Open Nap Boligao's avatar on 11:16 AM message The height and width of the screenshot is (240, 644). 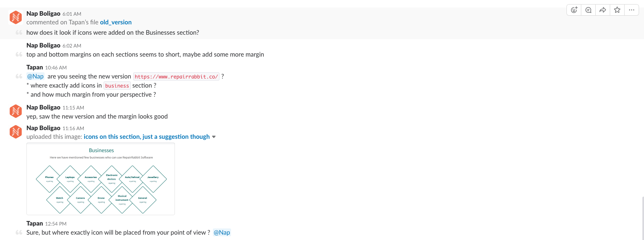(16, 132)
